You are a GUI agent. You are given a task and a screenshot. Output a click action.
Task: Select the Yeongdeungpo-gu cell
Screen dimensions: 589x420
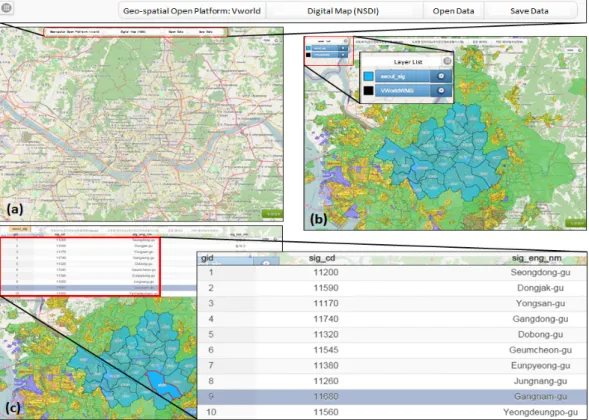540,412
